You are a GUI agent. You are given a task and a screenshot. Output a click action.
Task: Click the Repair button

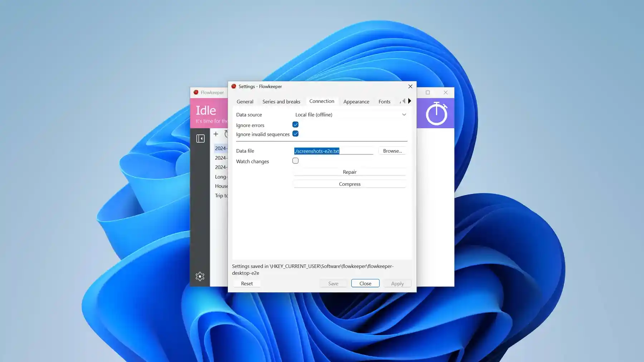pyautogui.click(x=350, y=172)
